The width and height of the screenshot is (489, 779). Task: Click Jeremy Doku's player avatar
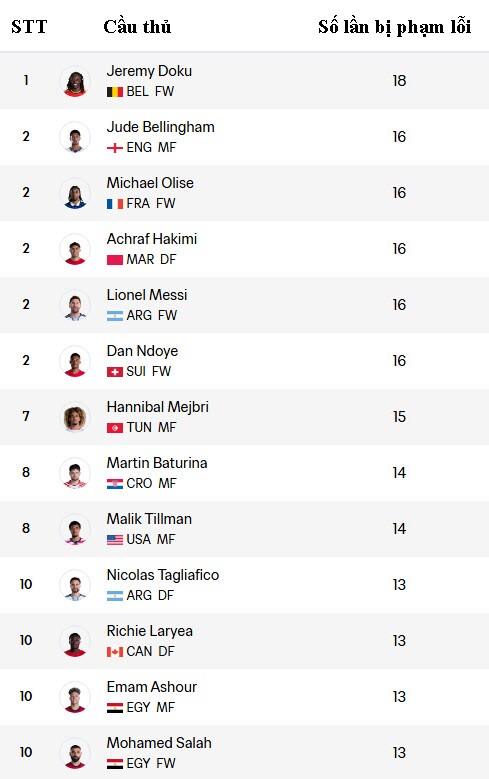75,80
